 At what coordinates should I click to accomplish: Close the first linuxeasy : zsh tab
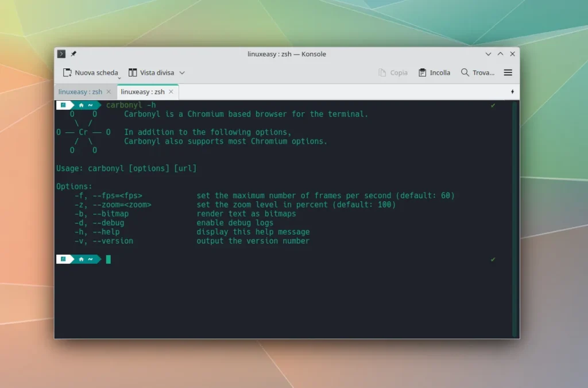109,92
